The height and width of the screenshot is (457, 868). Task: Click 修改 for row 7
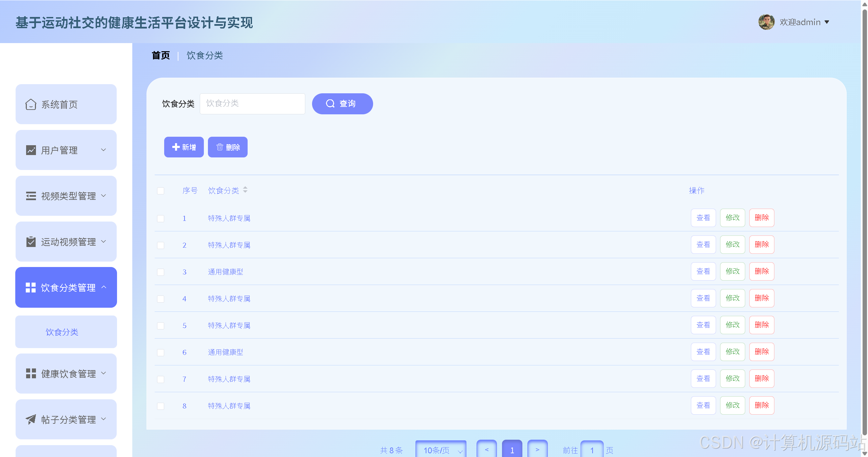pos(733,378)
